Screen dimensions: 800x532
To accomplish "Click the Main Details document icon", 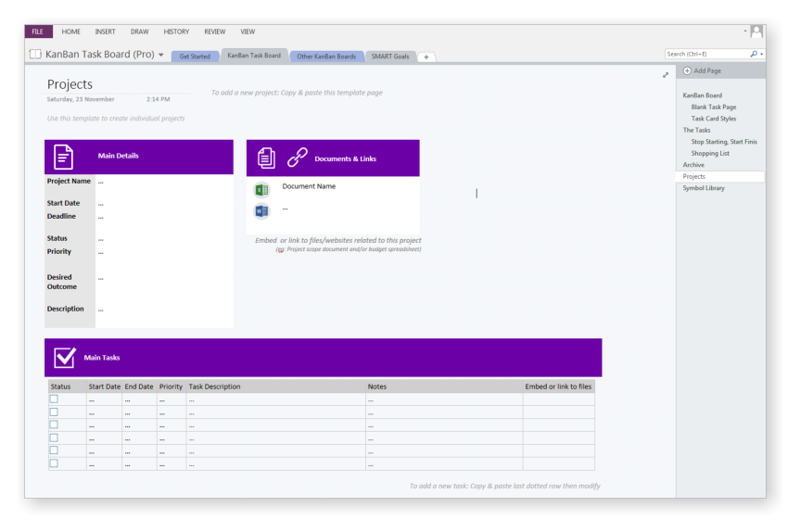I will tap(63, 158).
